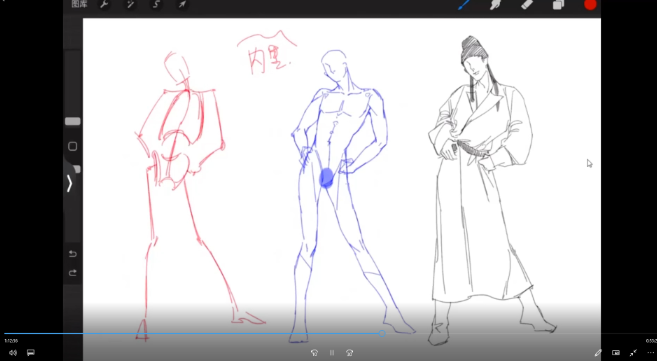Skip forward in the video
Viewport: 657px width, 361px height.
(349, 353)
